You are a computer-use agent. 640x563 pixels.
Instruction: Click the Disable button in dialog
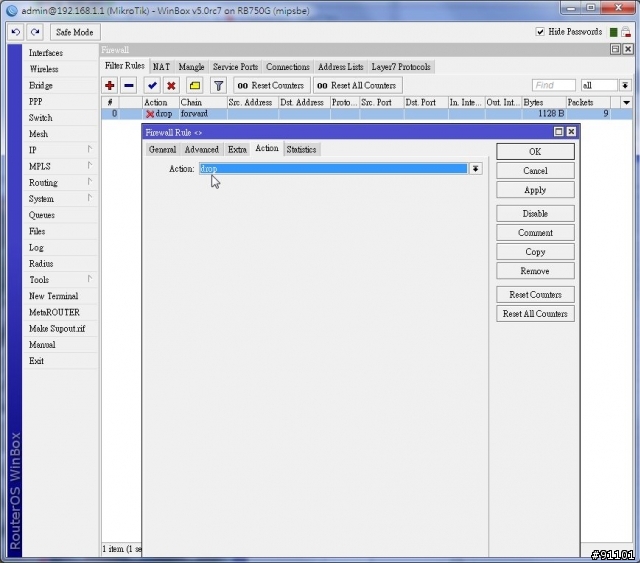pos(535,214)
